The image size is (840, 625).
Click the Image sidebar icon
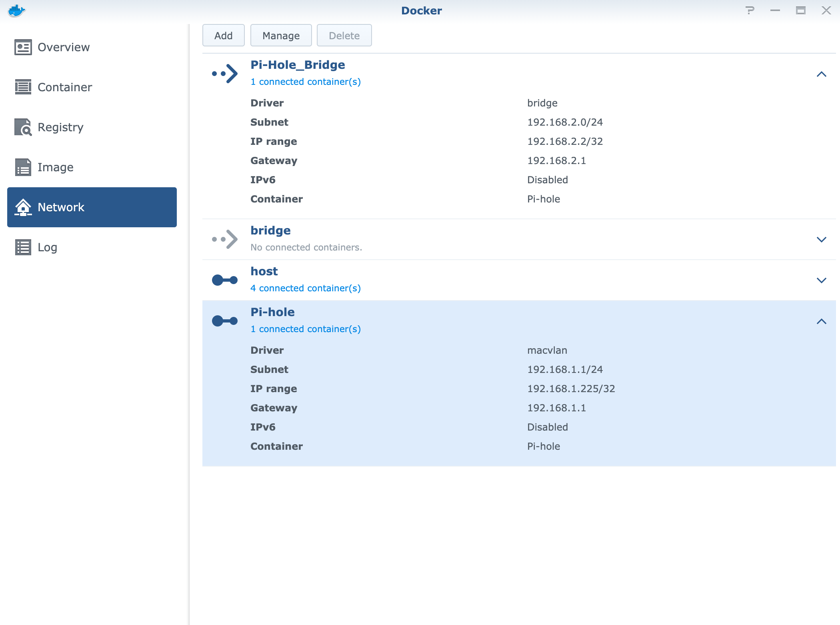coord(23,167)
